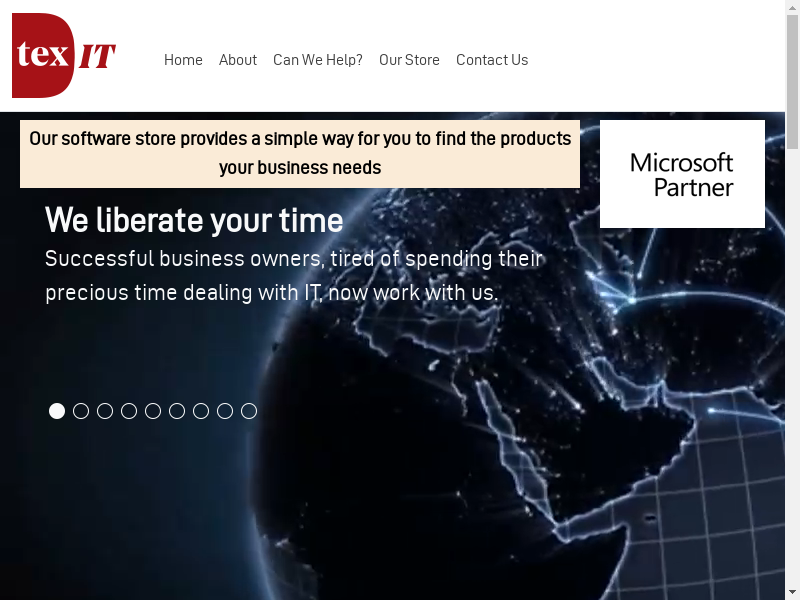Image resolution: width=800 pixels, height=600 pixels.
Task: Click the page scrollbar down arrow
Action: click(x=792, y=592)
